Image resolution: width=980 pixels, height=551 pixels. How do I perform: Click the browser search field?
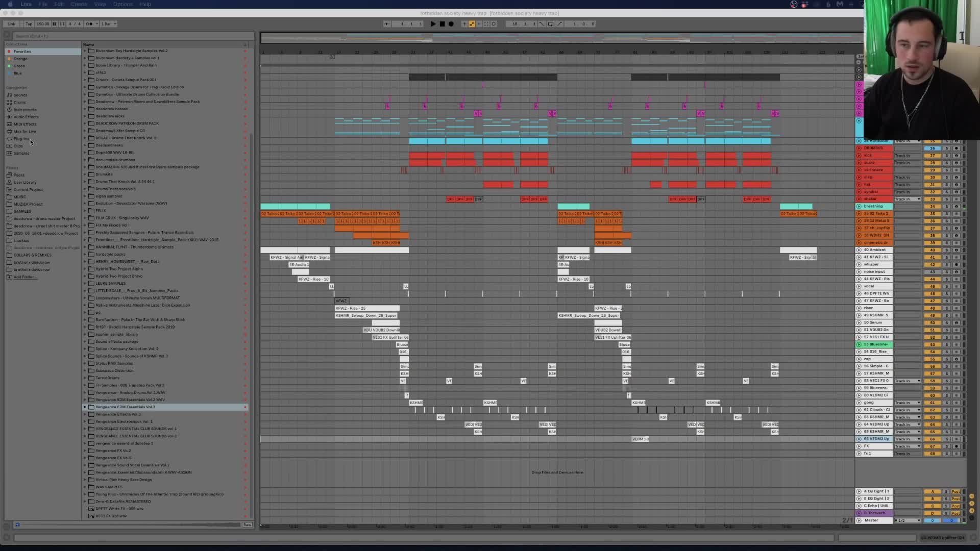[133, 36]
